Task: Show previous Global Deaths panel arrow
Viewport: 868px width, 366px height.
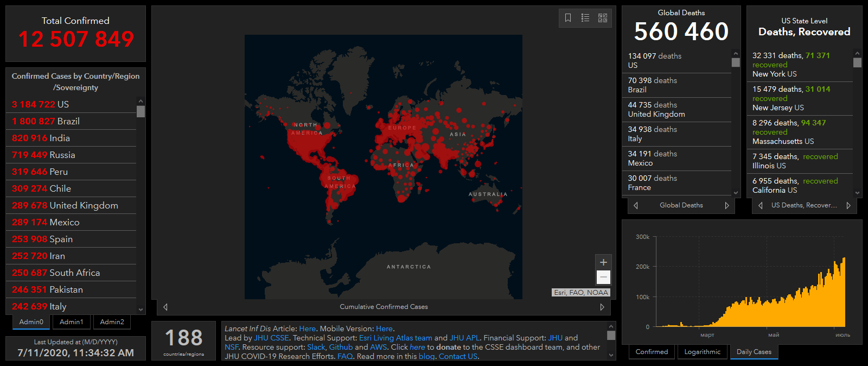Action: point(636,205)
